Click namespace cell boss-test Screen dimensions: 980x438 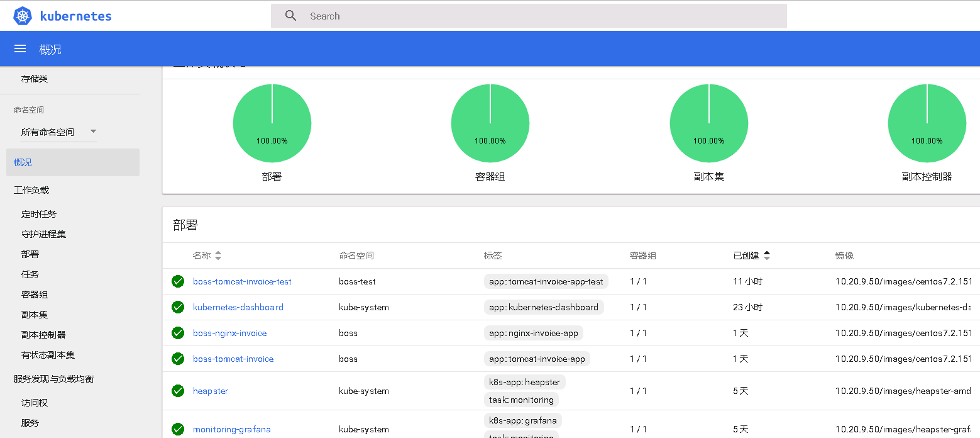(x=357, y=281)
